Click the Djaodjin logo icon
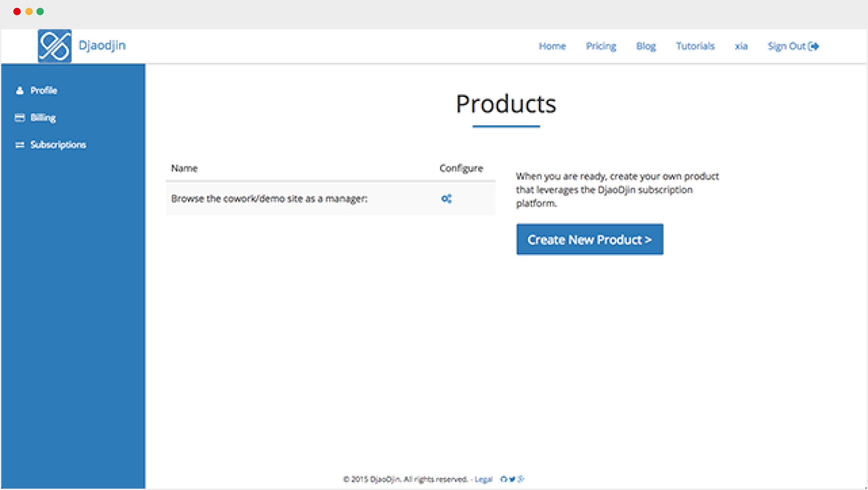This screenshot has height=490, width=868. [55, 46]
